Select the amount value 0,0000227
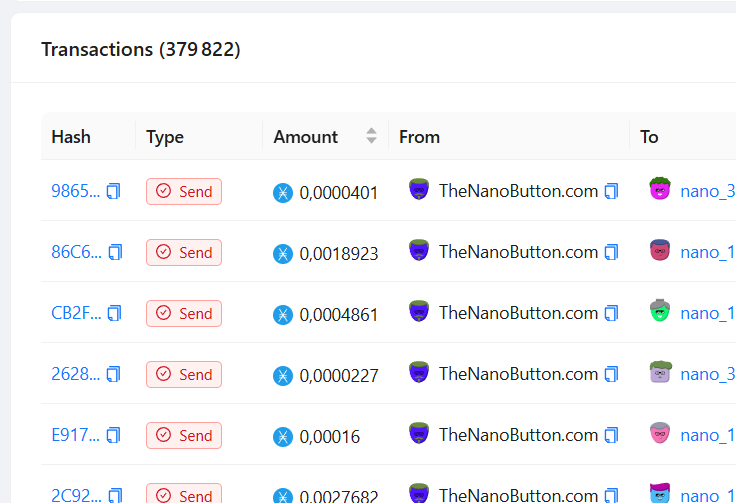This screenshot has width=736, height=503. 339,376
